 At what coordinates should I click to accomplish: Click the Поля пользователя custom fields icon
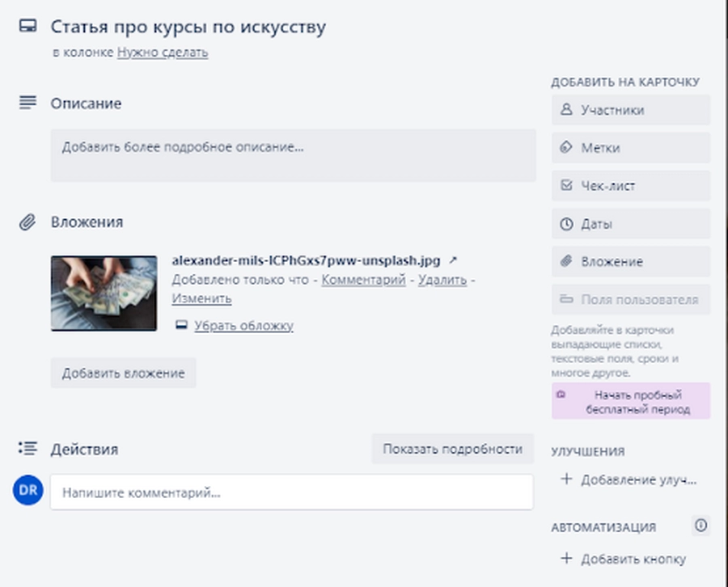(x=565, y=299)
